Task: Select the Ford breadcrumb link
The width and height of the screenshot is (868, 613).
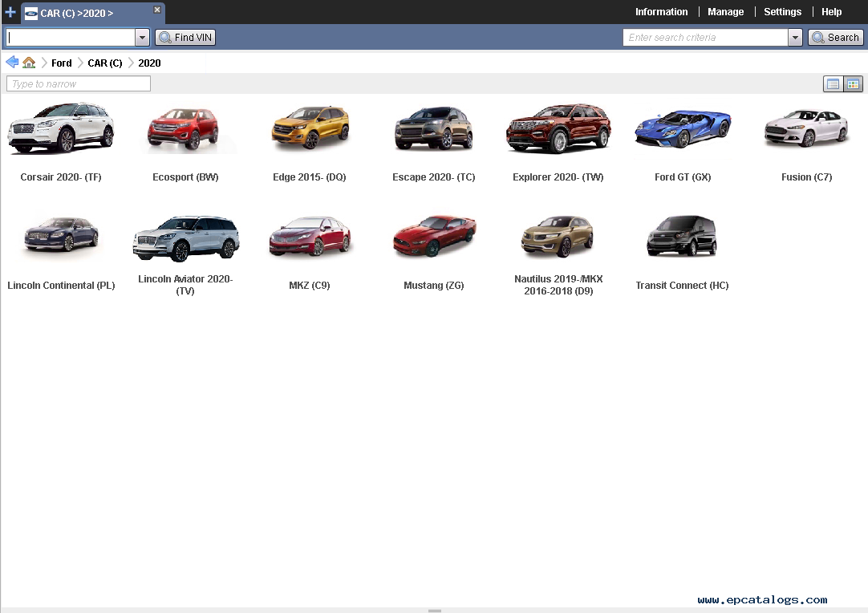Action: click(62, 63)
